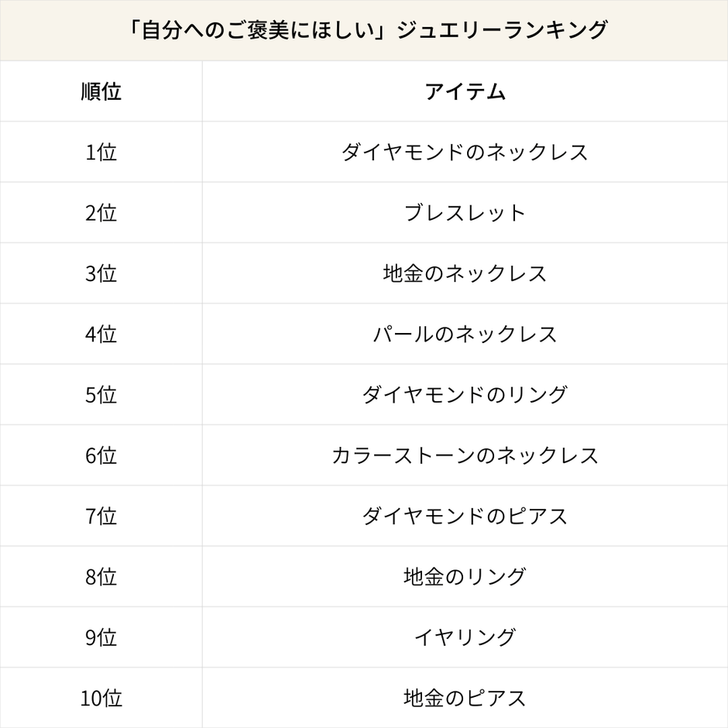The height and width of the screenshot is (728, 728).
Task: Select the ブレスレット item cell
Action: click(x=465, y=212)
